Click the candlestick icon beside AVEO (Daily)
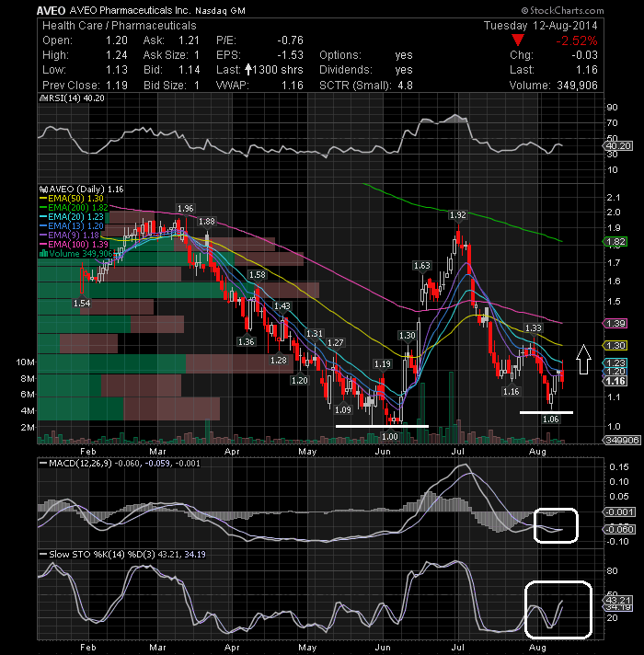 coord(43,190)
